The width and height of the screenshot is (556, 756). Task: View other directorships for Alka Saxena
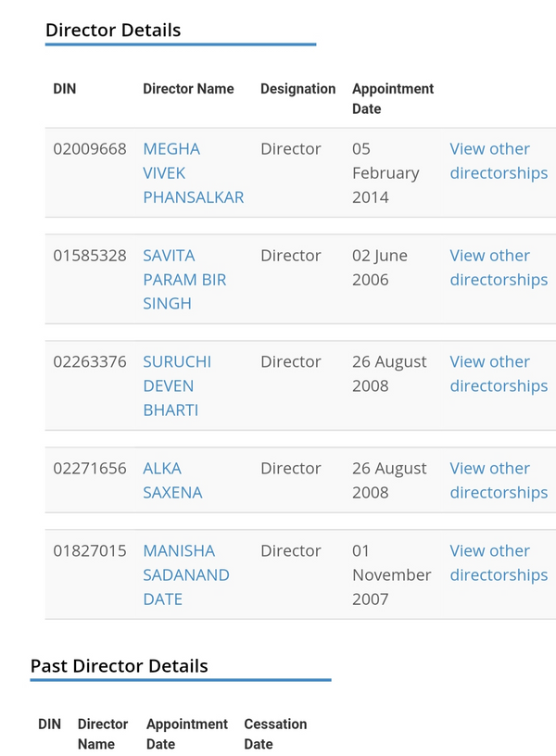pyautogui.click(x=499, y=480)
